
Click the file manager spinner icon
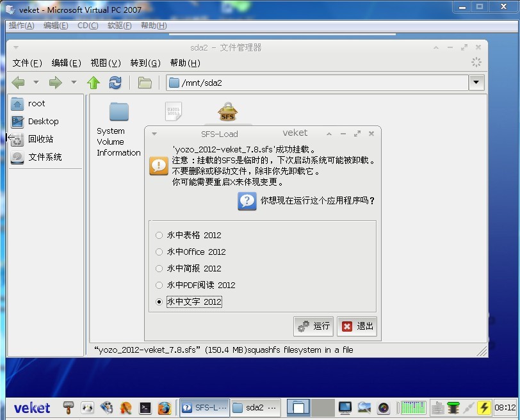tap(476, 62)
